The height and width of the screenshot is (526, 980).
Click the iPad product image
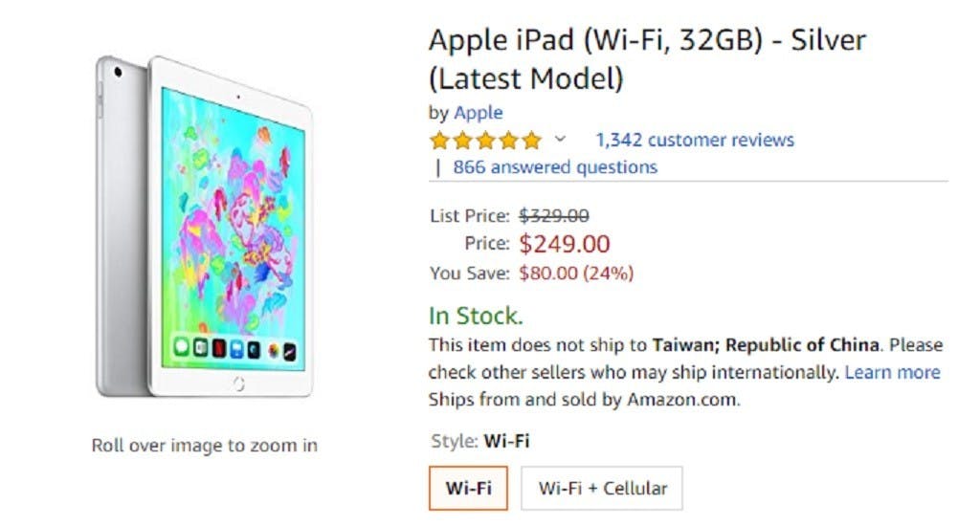206,230
